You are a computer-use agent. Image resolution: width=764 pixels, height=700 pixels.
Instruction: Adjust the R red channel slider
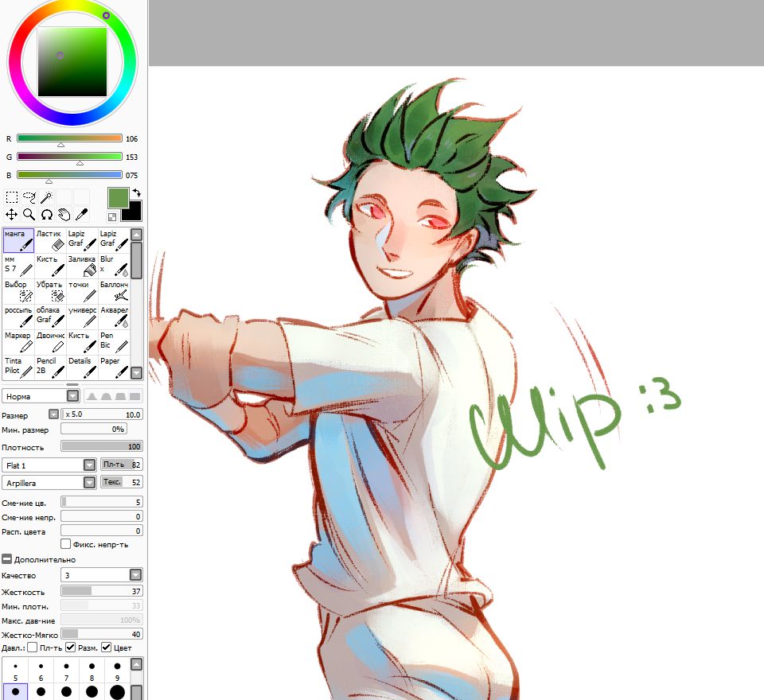pyautogui.click(x=69, y=138)
